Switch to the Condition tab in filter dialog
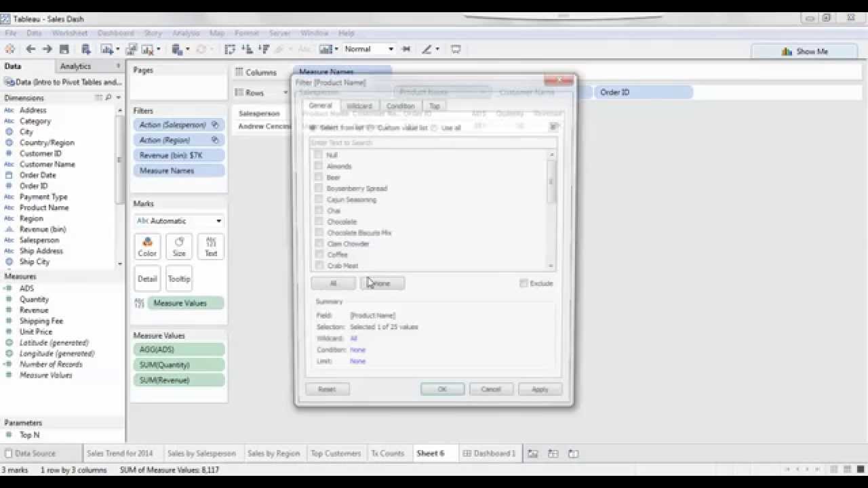 [400, 106]
